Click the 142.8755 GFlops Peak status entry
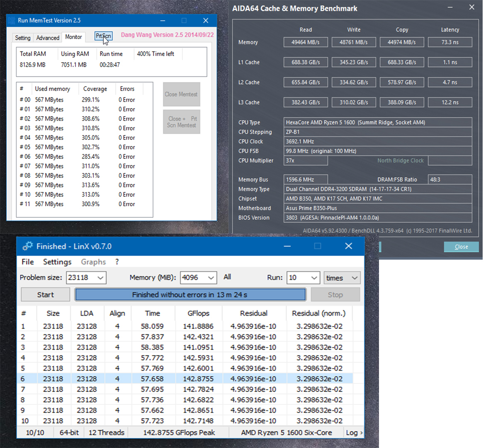The width and height of the screenshot is (486, 448). 179,433
